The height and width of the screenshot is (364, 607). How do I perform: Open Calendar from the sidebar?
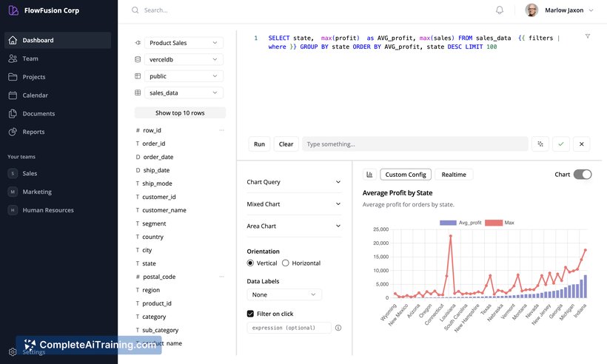35,95
